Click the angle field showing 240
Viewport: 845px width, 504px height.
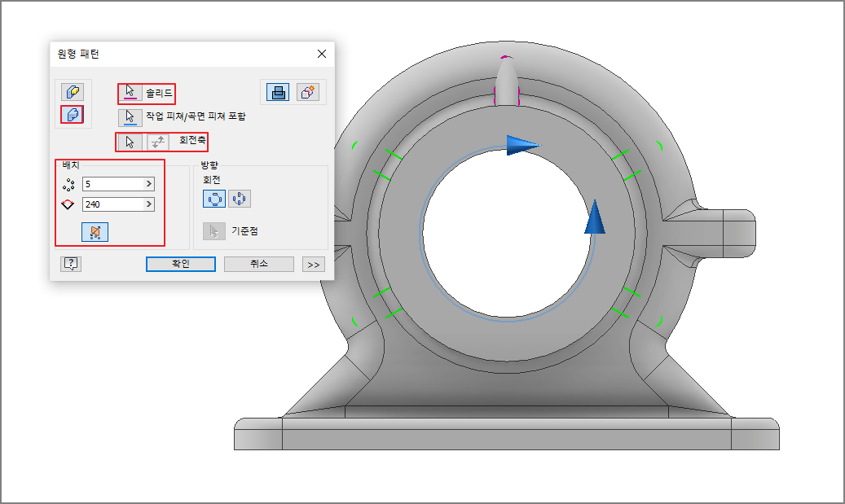(118, 204)
